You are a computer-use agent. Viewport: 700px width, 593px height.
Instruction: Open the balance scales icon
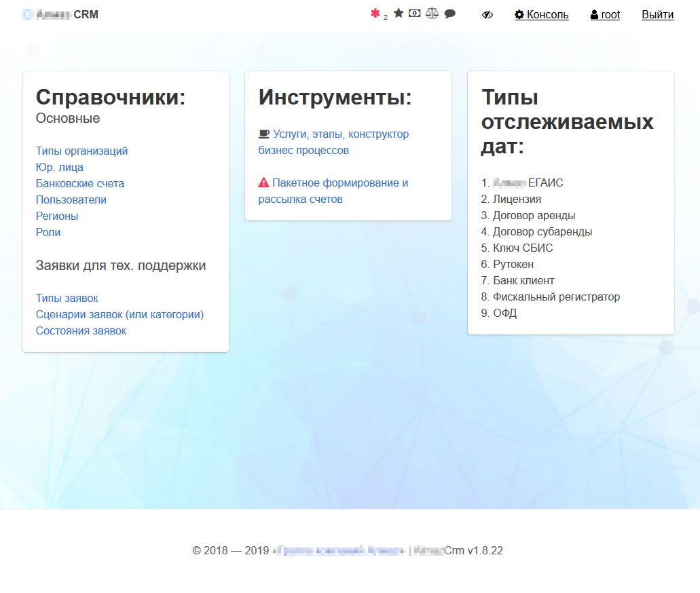[x=432, y=14]
